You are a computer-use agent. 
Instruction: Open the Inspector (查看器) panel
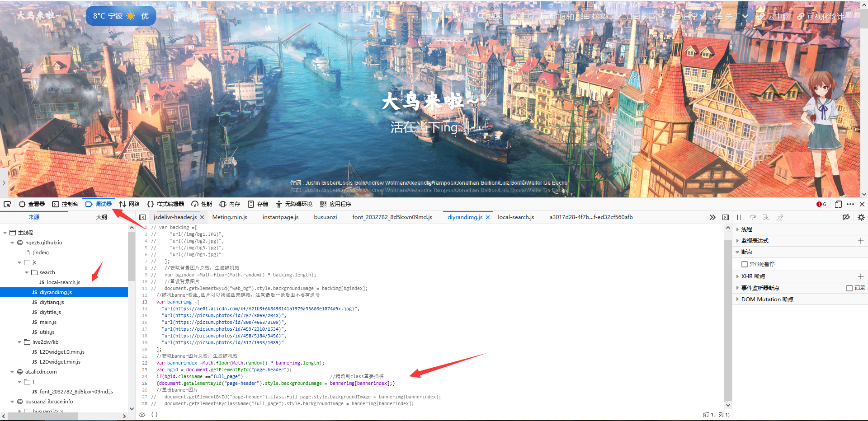click(32, 204)
